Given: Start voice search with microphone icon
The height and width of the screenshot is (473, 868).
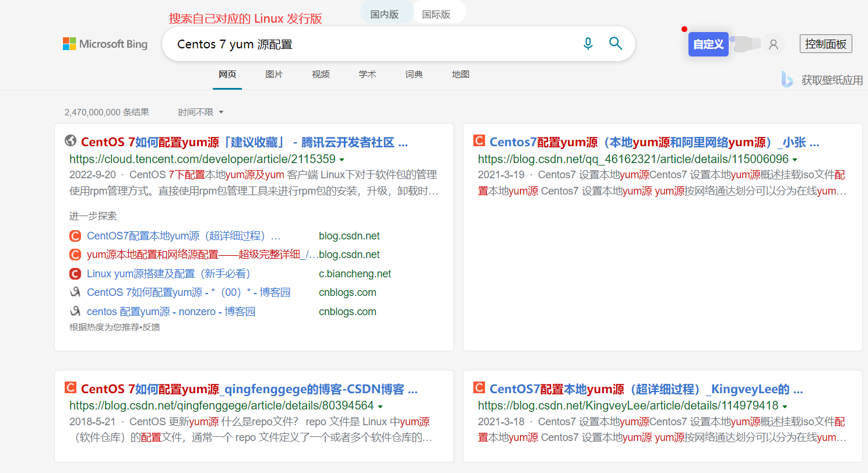Looking at the screenshot, I should coord(588,44).
